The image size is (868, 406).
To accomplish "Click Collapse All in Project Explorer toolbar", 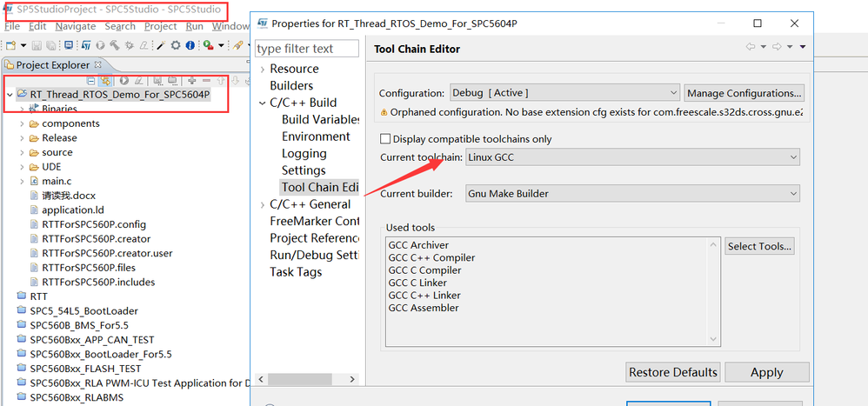I will click(90, 82).
